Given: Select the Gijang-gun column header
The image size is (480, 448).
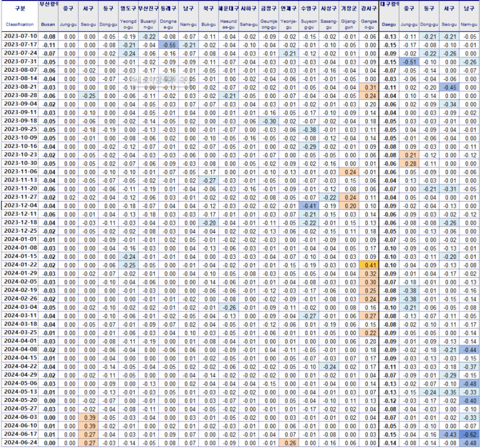Looking at the screenshot, I should tap(349, 16).
